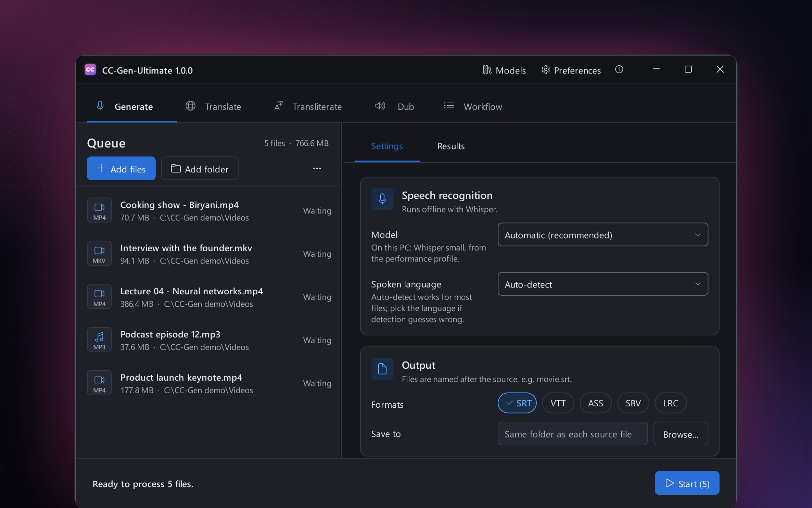Viewport: 812px width, 508px height.
Task: Select Lecture 04 - Neural networks.mp4 file name
Action: 191,291
